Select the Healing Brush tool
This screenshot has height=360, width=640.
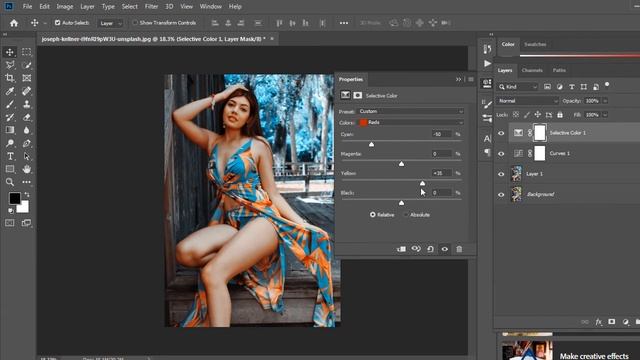pyautogui.click(x=27, y=91)
